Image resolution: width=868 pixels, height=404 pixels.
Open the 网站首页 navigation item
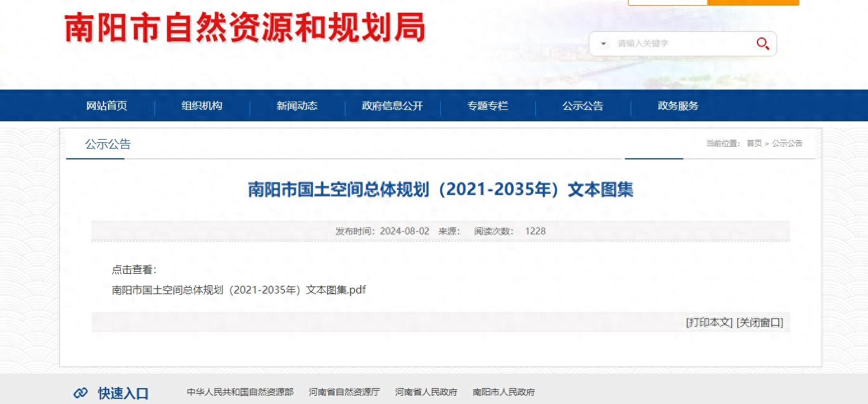click(107, 106)
